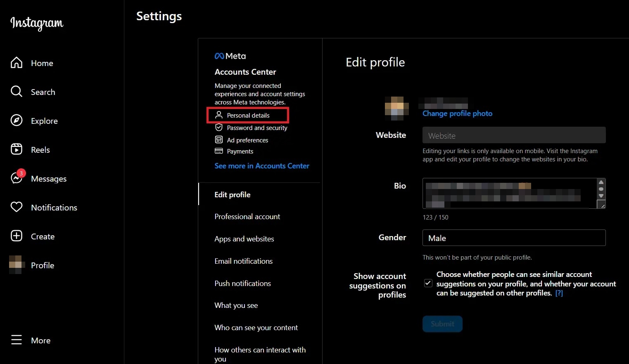Click the Reels icon
The width and height of the screenshot is (629, 364).
pos(17,149)
